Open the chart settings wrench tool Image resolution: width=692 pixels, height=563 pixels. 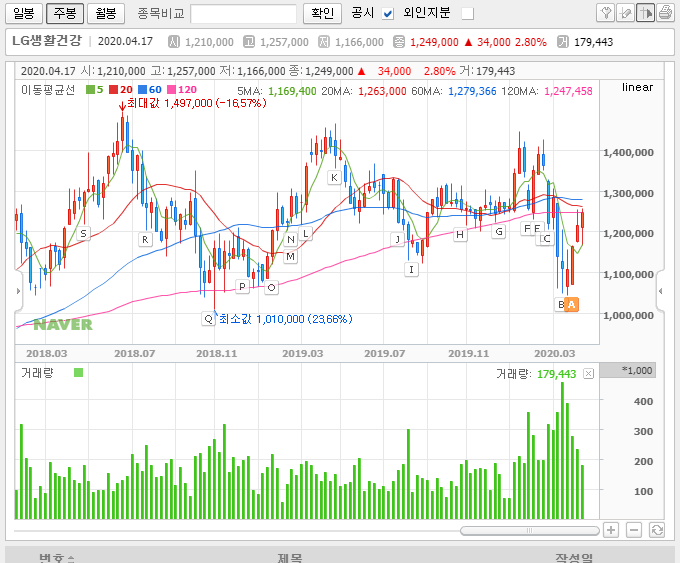click(x=606, y=13)
